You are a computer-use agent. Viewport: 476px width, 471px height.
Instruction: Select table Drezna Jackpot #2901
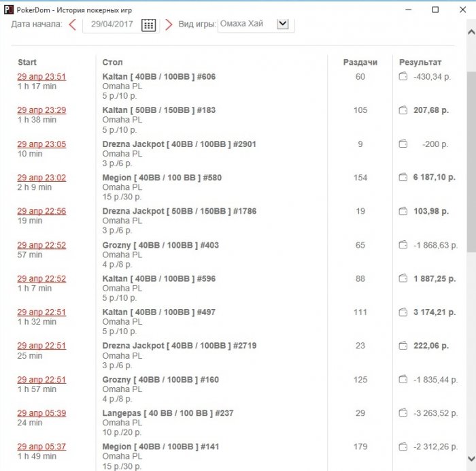click(x=179, y=144)
